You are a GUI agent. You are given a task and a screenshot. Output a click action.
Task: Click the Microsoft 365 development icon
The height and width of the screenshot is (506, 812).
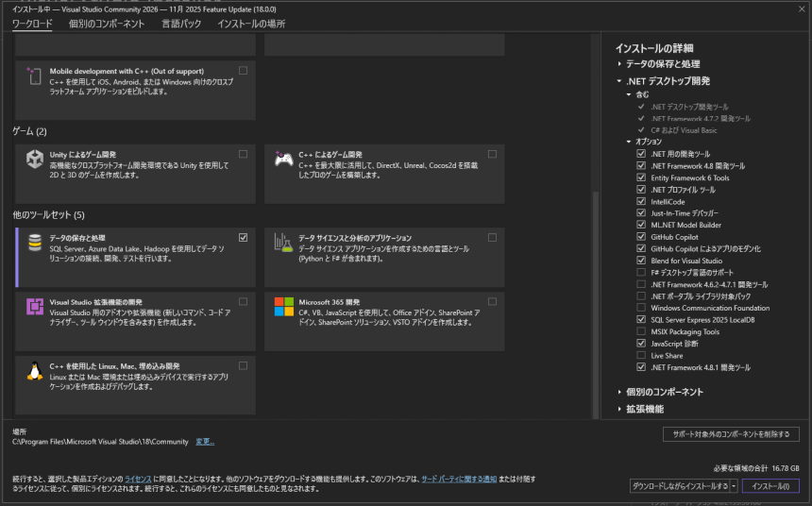click(283, 307)
